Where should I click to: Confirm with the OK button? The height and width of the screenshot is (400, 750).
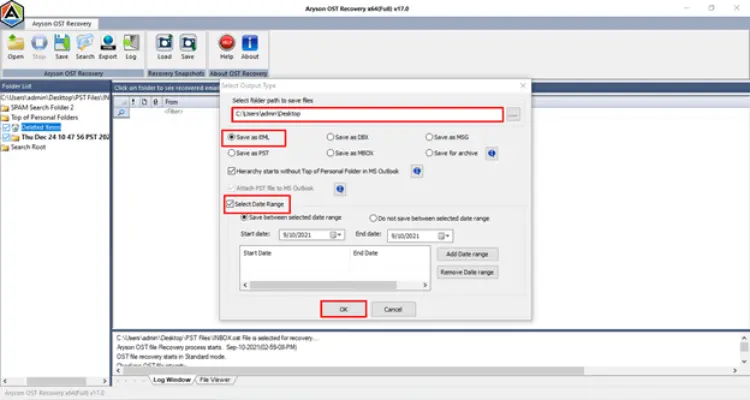coord(343,310)
